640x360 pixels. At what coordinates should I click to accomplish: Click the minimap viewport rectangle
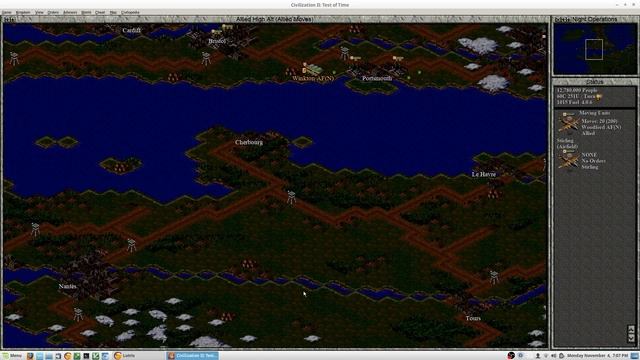[594, 50]
